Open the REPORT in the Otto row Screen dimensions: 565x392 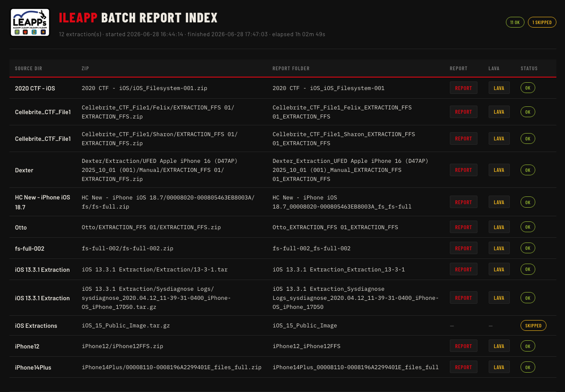point(464,227)
